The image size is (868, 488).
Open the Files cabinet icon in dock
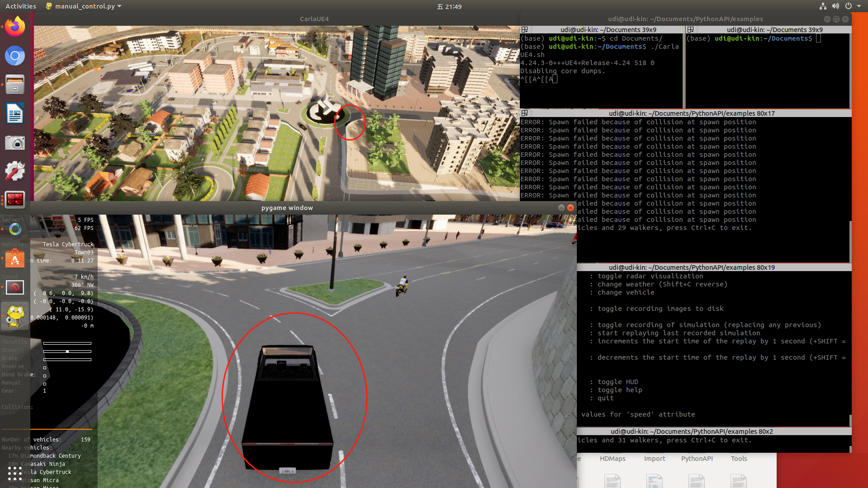(15, 84)
